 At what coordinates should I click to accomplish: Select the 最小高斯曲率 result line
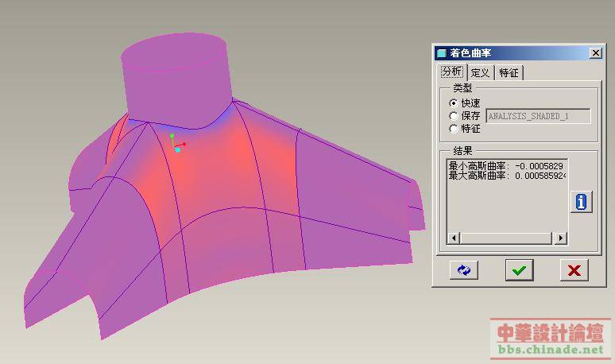(x=506, y=165)
